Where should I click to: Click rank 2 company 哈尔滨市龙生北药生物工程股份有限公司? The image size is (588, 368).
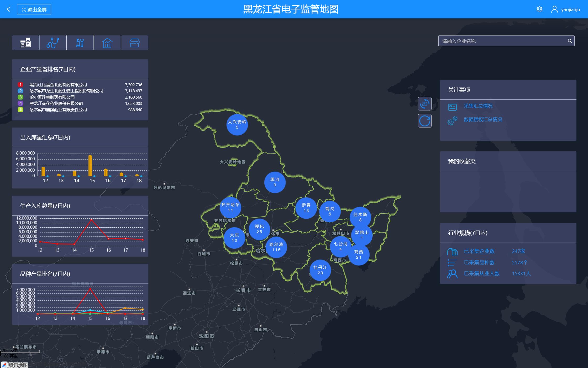pos(66,91)
